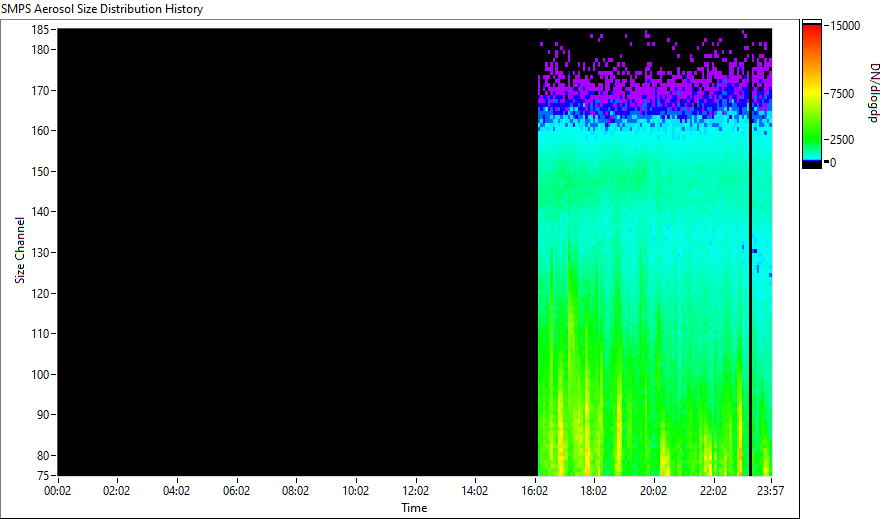Select the 15000 color scale value
Screen dimensions: 884x519
click(845, 26)
